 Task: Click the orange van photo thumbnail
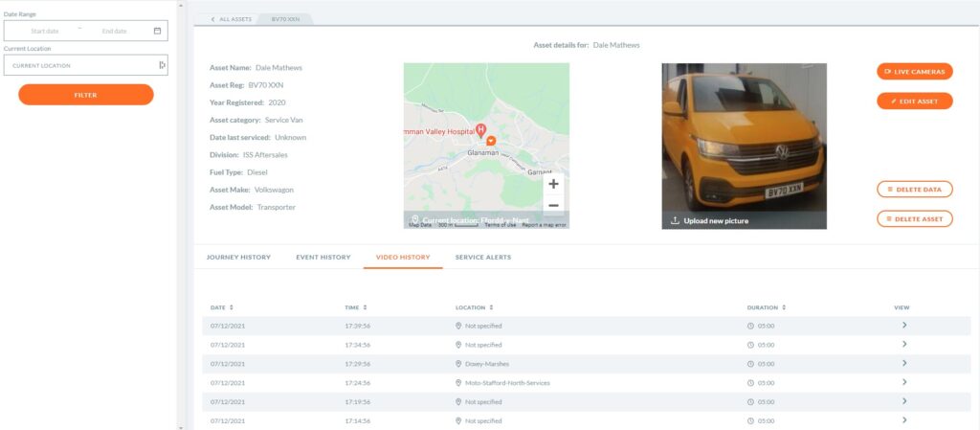745,146
